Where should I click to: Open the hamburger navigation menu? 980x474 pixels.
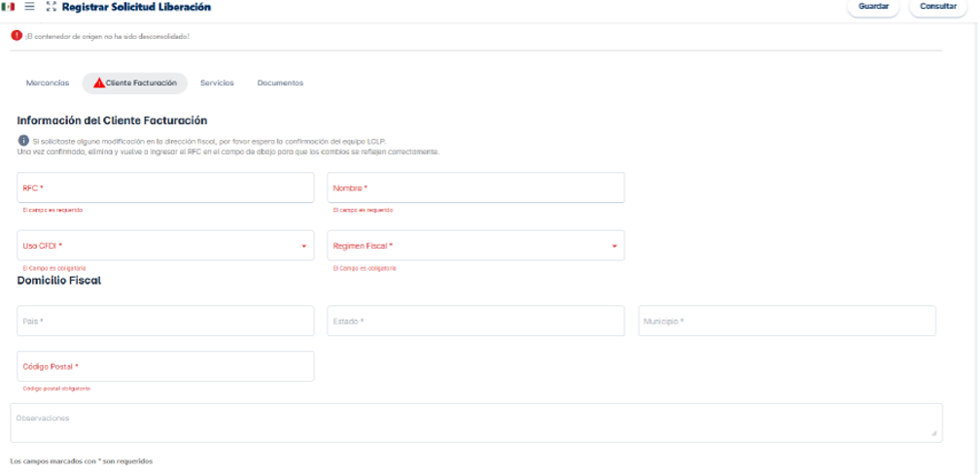(x=29, y=7)
